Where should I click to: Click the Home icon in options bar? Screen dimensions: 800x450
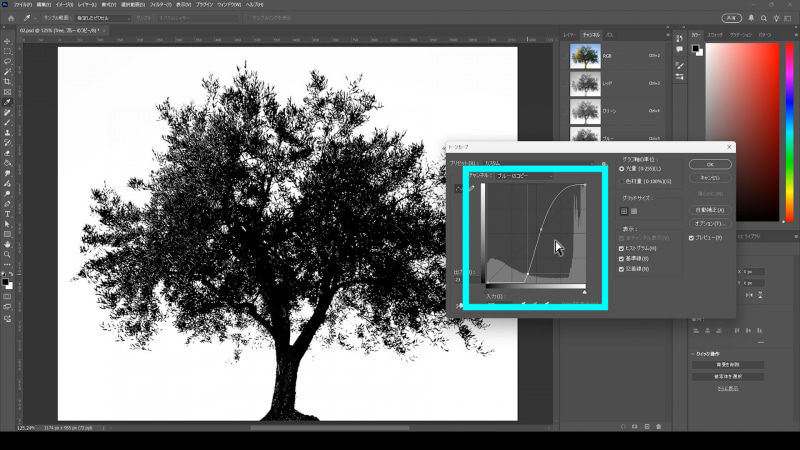(11, 18)
